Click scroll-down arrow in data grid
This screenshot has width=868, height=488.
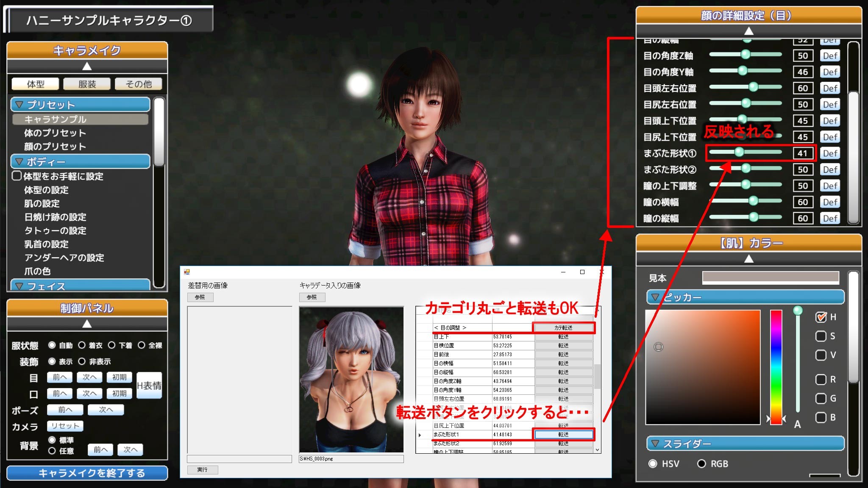[597, 450]
